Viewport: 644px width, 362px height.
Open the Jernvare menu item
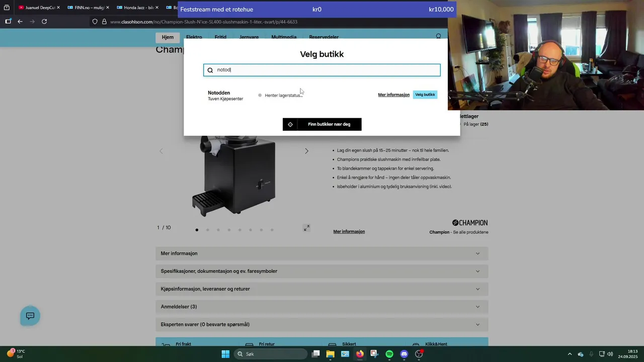point(249,37)
